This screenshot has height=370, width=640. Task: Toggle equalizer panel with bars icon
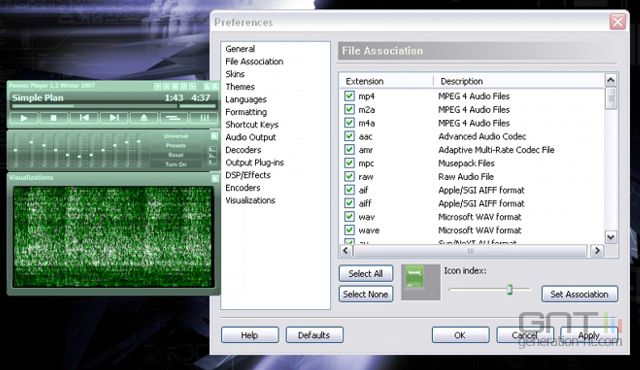pyautogui.click(x=204, y=118)
